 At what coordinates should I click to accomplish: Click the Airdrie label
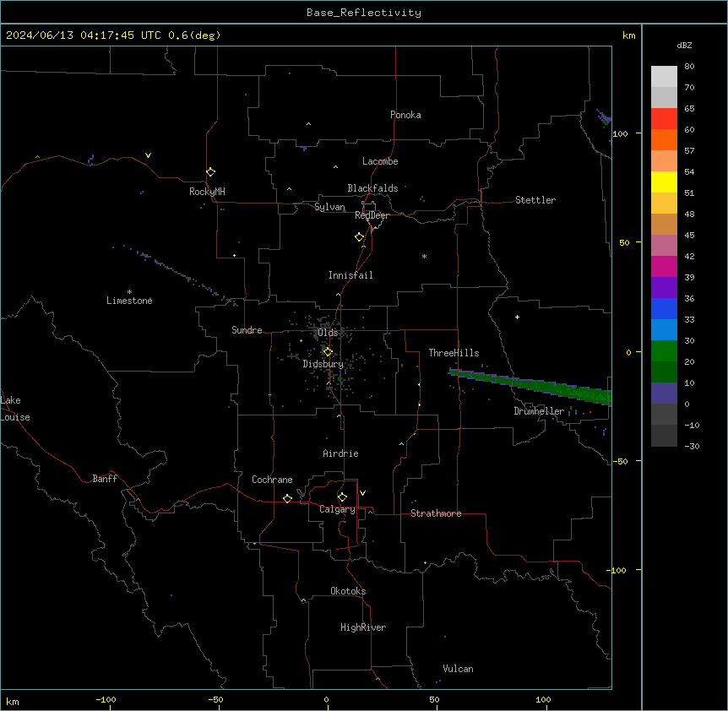point(340,453)
